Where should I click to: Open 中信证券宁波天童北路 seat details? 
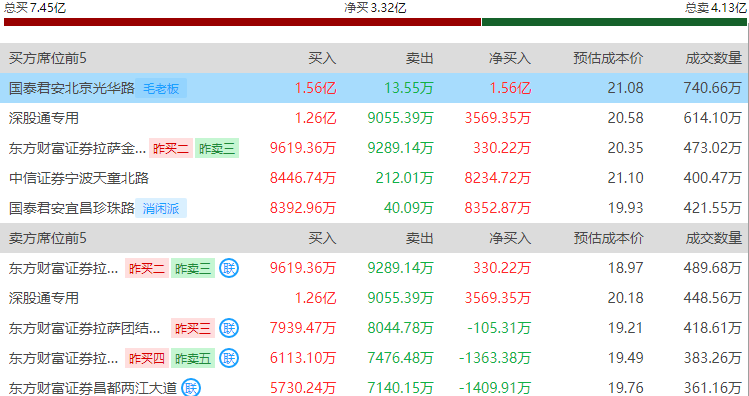(79, 178)
